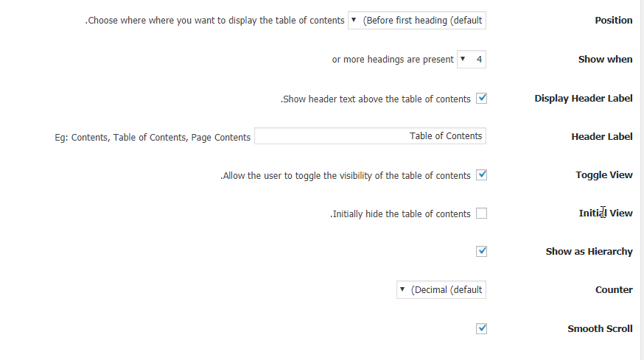The image size is (644, 360).
Task: Enable the Initial View checkbox
Action: (x=481, y=213)
